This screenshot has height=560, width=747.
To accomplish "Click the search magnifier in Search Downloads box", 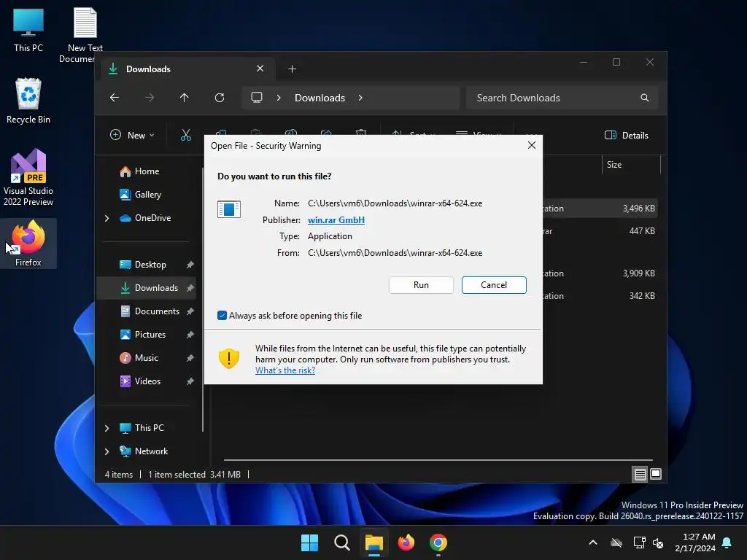I will (x=645, y=98).
